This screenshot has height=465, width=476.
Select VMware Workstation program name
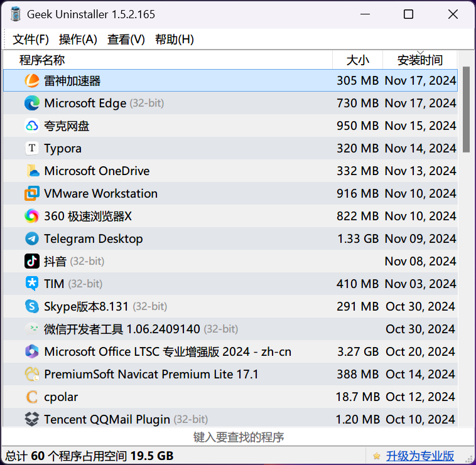pyautogui.click(x=100, y=193)
